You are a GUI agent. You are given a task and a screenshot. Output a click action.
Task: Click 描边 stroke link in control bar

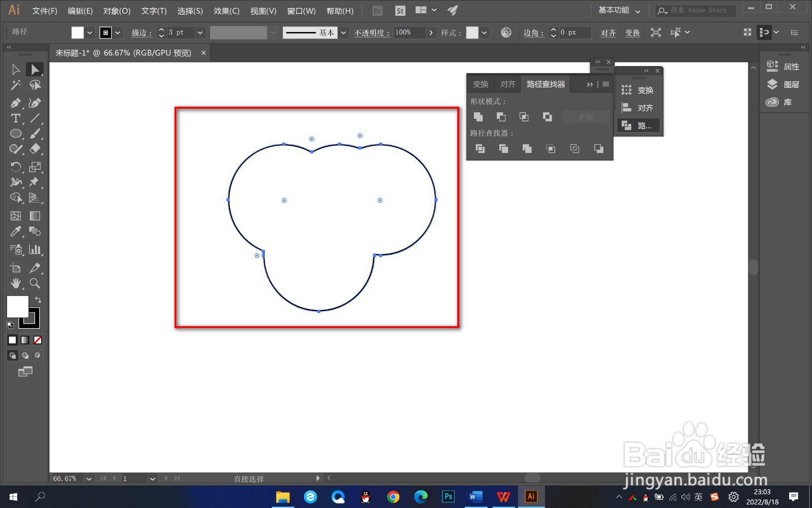click(142, 33)
